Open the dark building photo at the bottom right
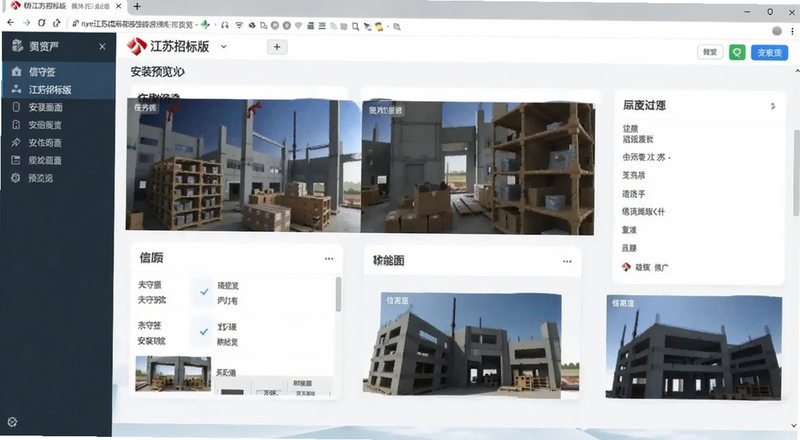This screenshot has height=440, width=800. 694,347
